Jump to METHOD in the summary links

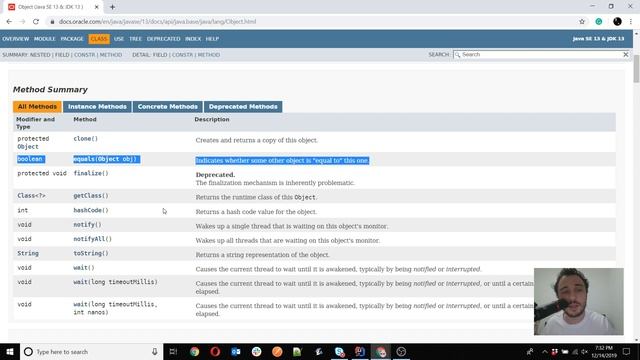click(111, 55)
